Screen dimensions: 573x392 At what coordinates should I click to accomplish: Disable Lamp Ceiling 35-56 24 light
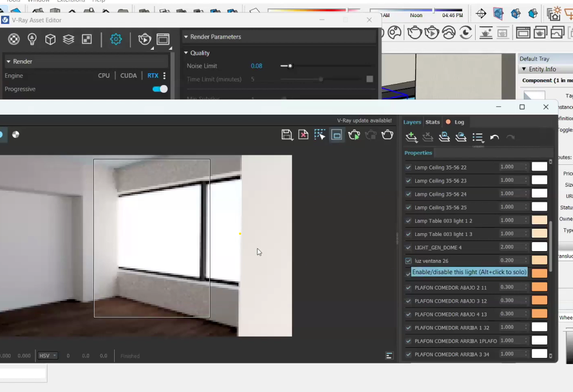[x=408, y=194]
